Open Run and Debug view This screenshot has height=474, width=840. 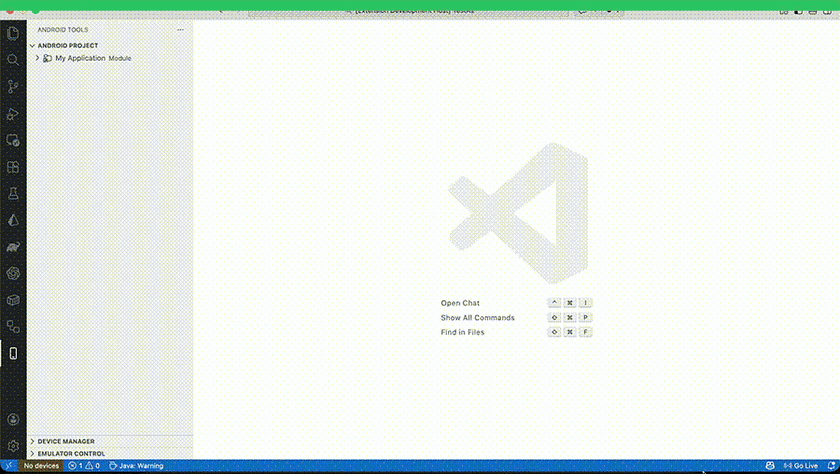point(13,114)
